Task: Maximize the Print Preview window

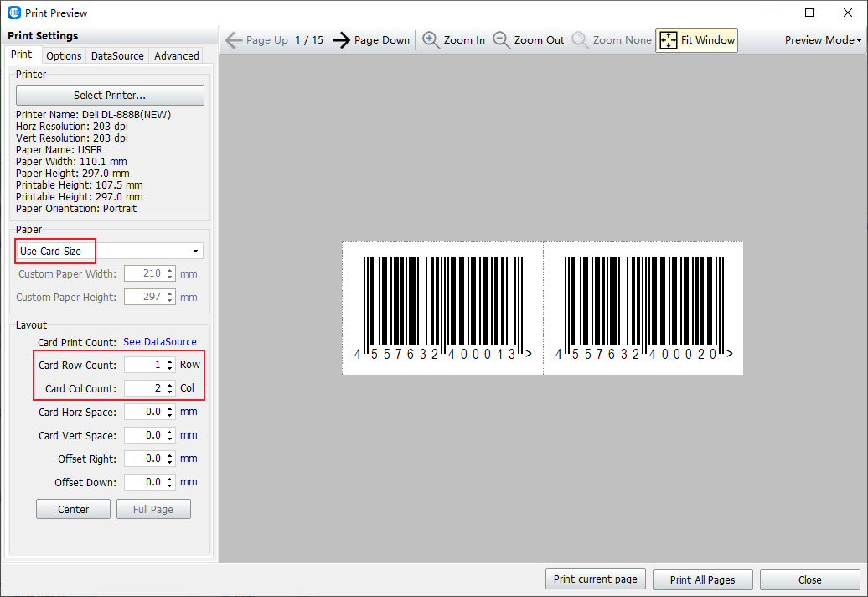Action: pos(809,13)
